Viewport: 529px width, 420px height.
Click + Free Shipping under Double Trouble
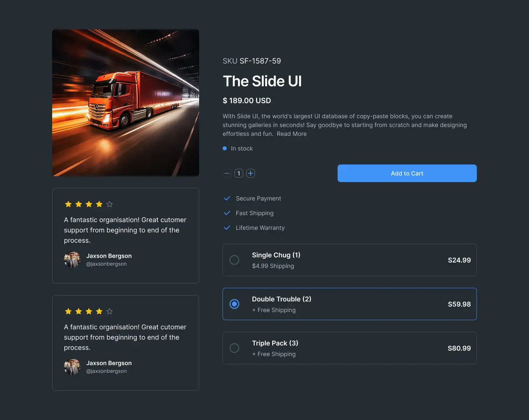pos(274,310)
